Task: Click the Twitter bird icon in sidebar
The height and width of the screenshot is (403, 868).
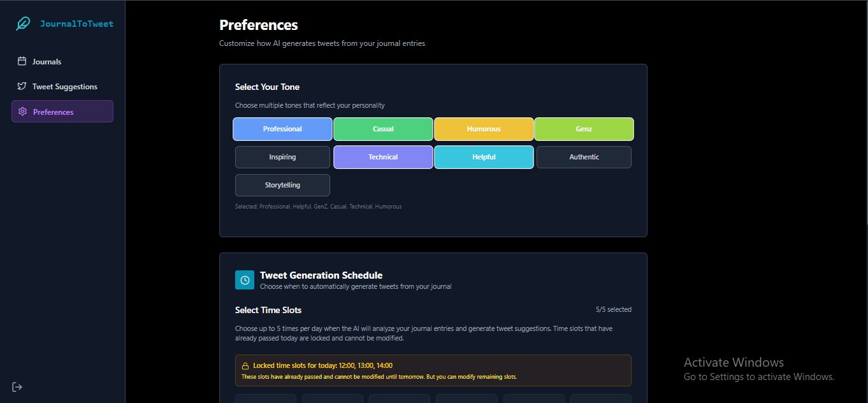Action: (22, 86)
